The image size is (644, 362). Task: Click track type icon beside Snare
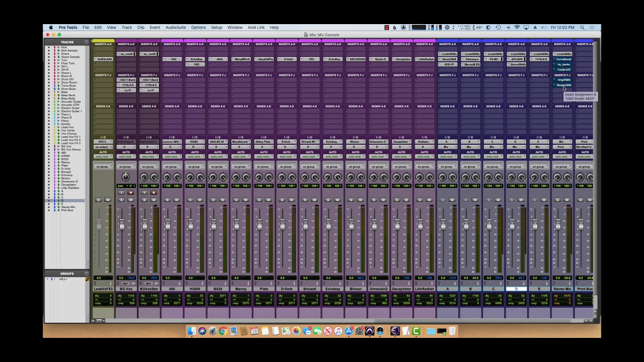(x=58, y=54)
